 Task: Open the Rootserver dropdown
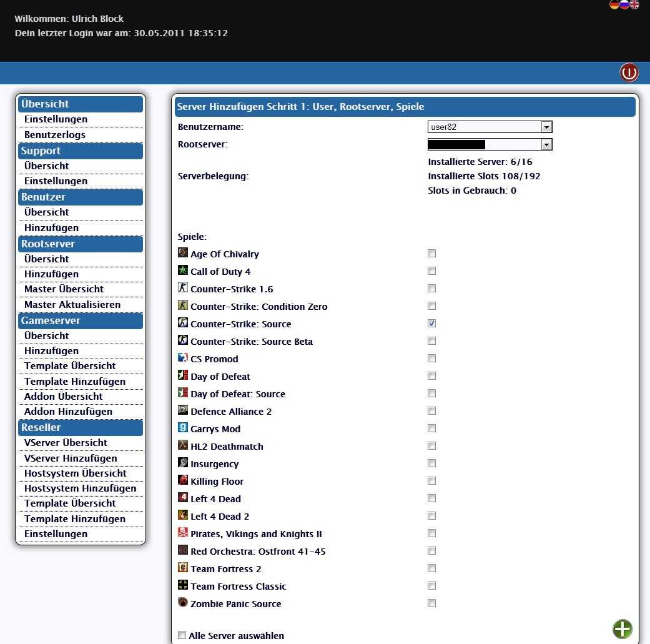pyautogui.click(x=490, y=144)
